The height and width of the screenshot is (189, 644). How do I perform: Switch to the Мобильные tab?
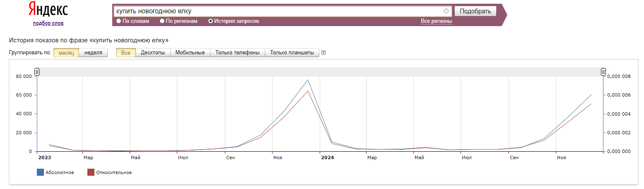pyautogui.click(x=190, y=53)
